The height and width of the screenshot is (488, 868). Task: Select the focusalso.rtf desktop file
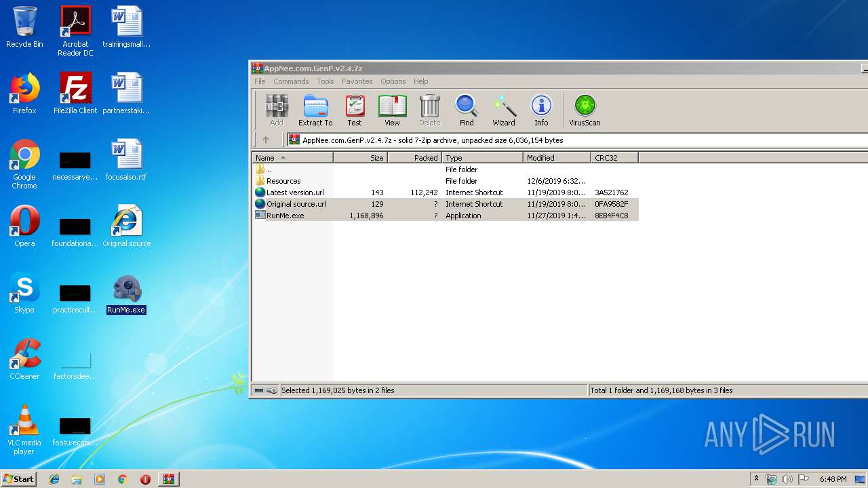click(x=127, y=160)
